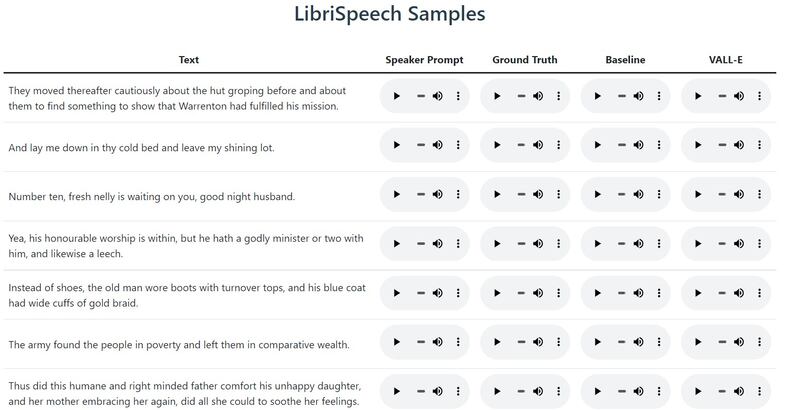
Task: Mute Speaker Prompt audio in 'Number ten' row
Action: [438, 195]
